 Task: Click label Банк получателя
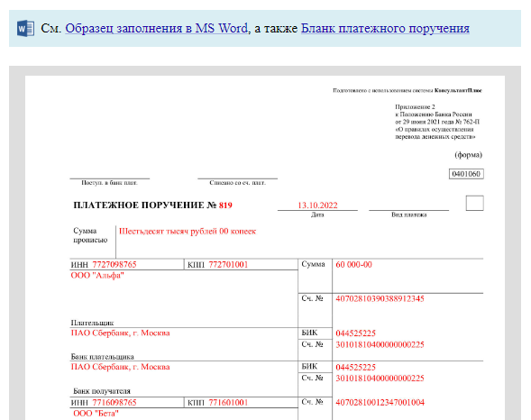coord(102,391)
